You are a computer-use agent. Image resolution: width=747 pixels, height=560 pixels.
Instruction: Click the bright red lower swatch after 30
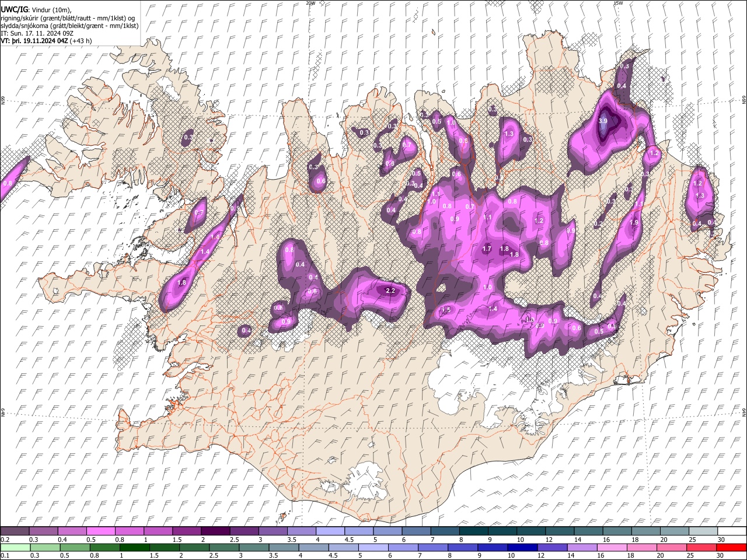click(731, 548)
